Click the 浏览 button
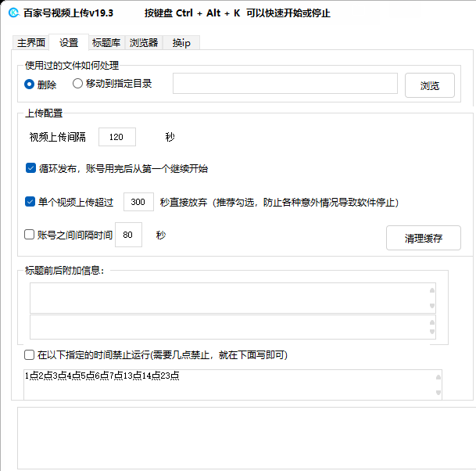Image resolution: width=476 pixels, height=471 pixels. click(430, 85)
